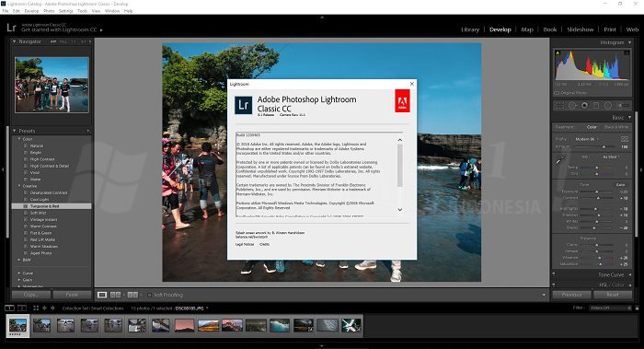Open the toolbar options dropdown arrow
This screenshot has height=349, width=644.
544,295
